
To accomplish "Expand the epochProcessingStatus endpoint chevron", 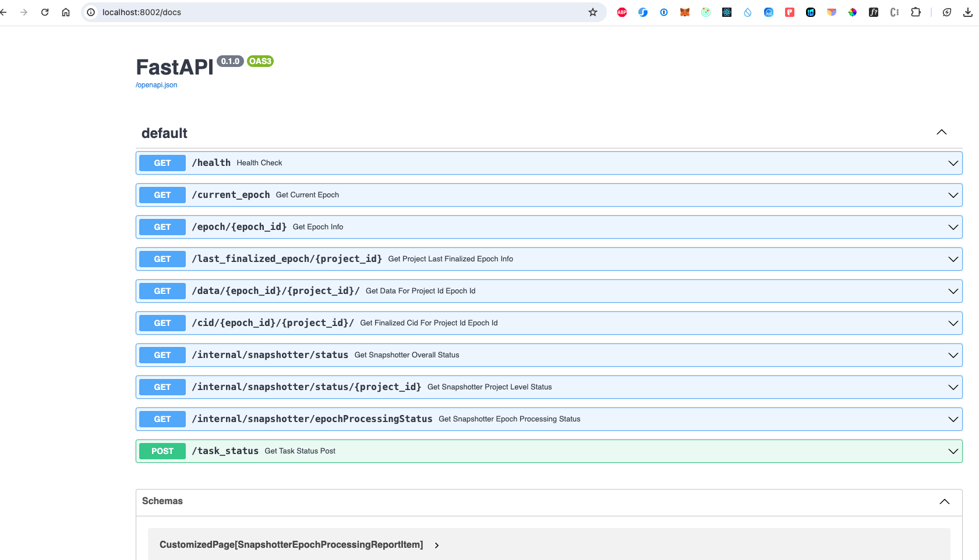I will [x=953, y=419].
